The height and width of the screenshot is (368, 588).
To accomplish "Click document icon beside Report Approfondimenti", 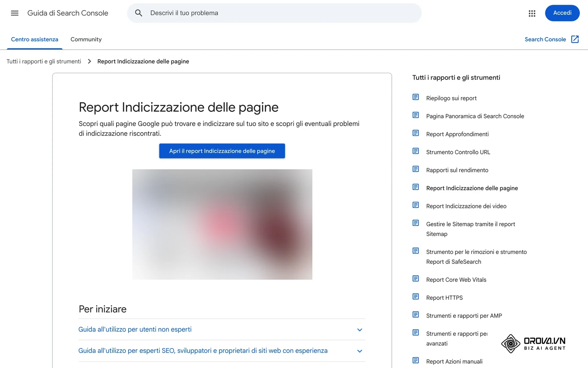I will tap(416, 133).
